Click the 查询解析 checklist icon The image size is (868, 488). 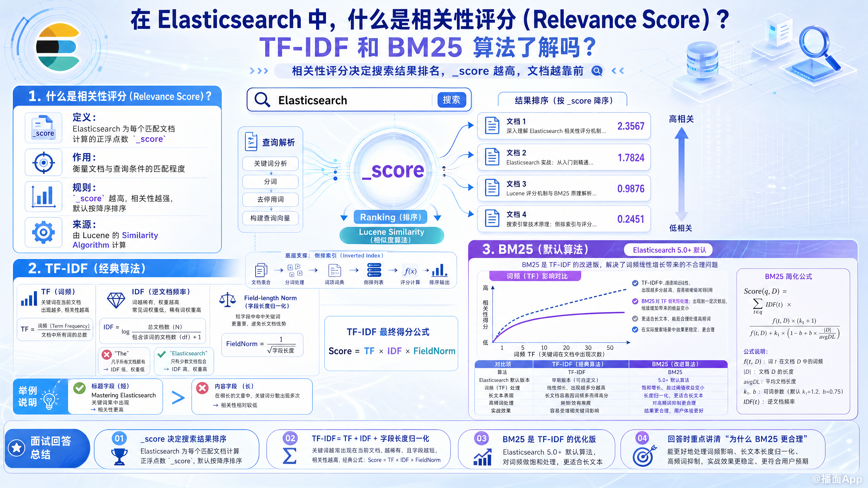(251, 142)
